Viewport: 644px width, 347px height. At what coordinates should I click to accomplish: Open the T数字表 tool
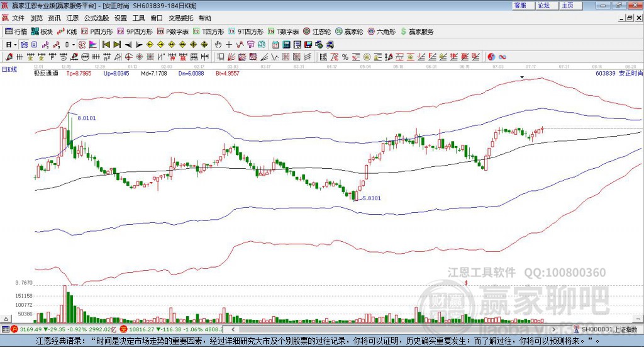284,31
